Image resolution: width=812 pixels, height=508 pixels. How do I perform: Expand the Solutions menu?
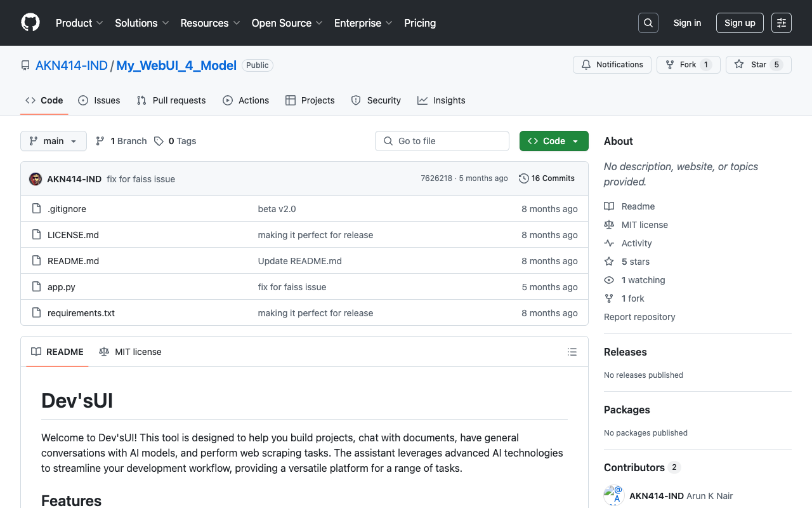pyautogui.click(x=142, y=23)
